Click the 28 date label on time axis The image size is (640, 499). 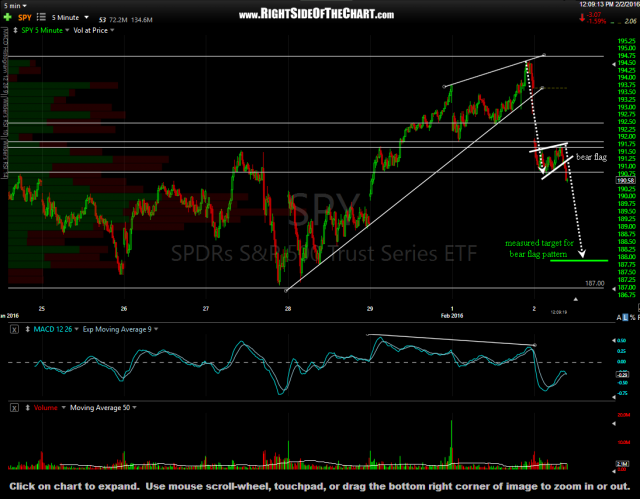288,308
